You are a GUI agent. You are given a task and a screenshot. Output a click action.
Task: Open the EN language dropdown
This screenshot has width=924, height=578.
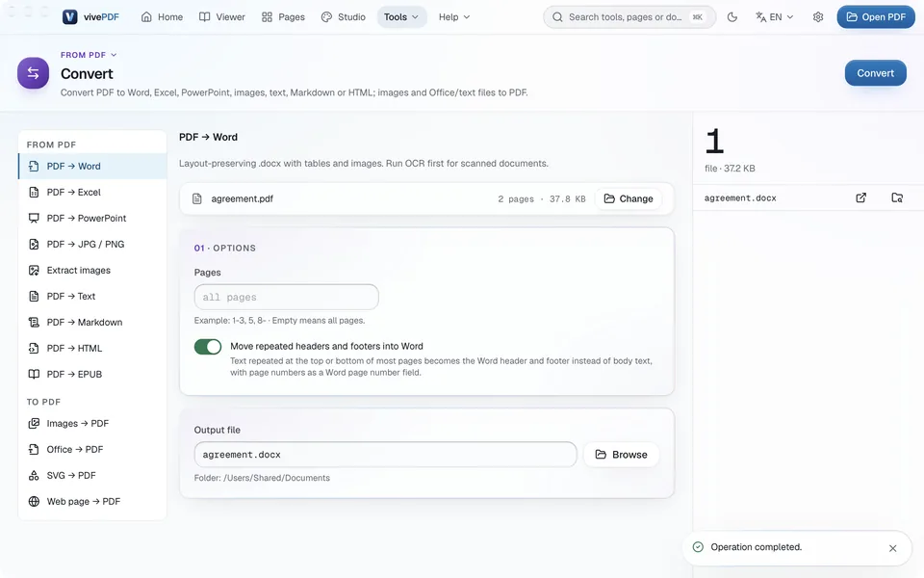click(x=774, y=17)
